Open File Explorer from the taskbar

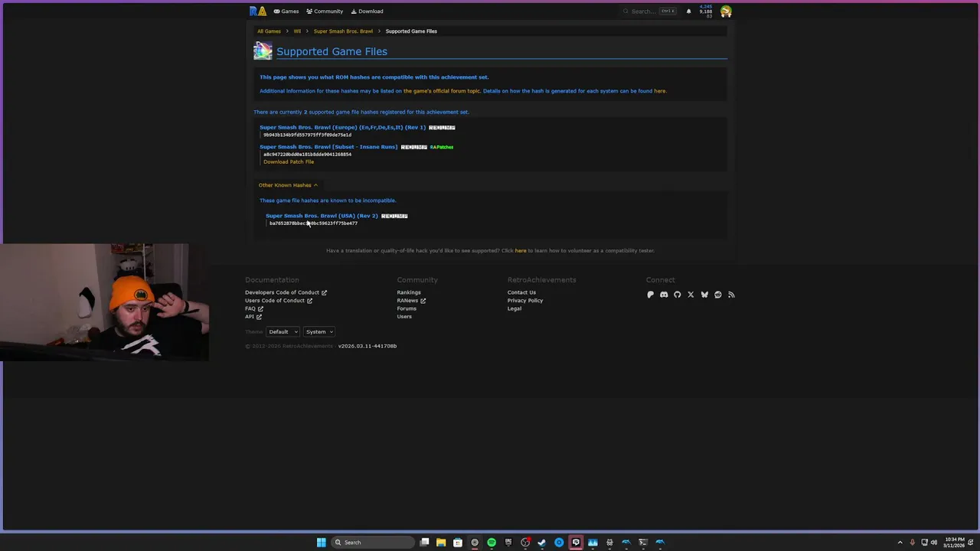pos(441,543)
